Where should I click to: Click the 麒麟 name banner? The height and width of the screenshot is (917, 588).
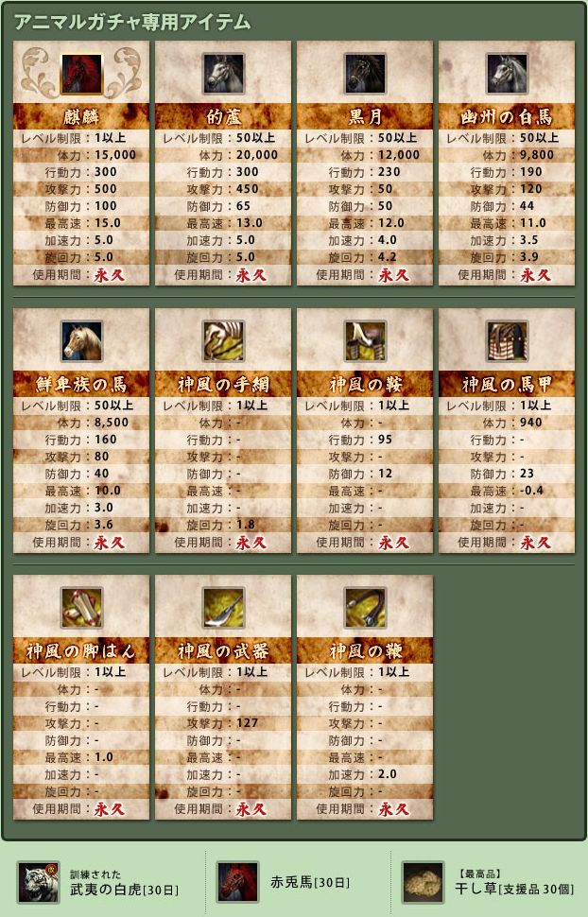pos(81,116)
